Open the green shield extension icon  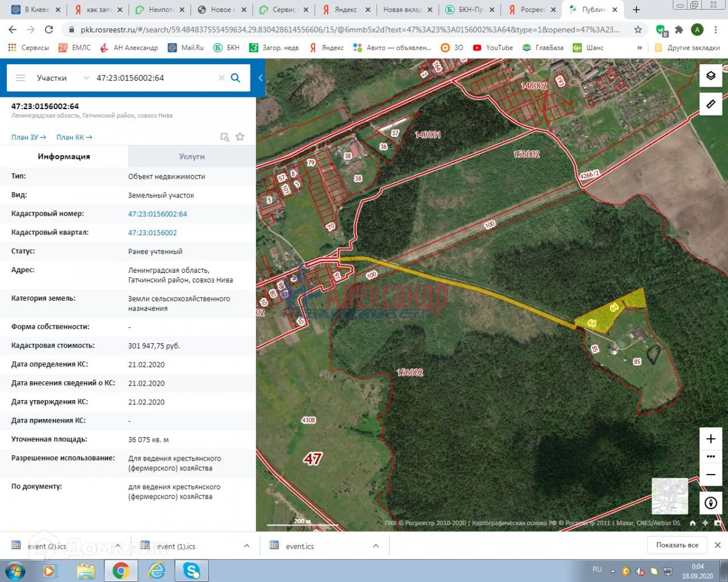662,30
